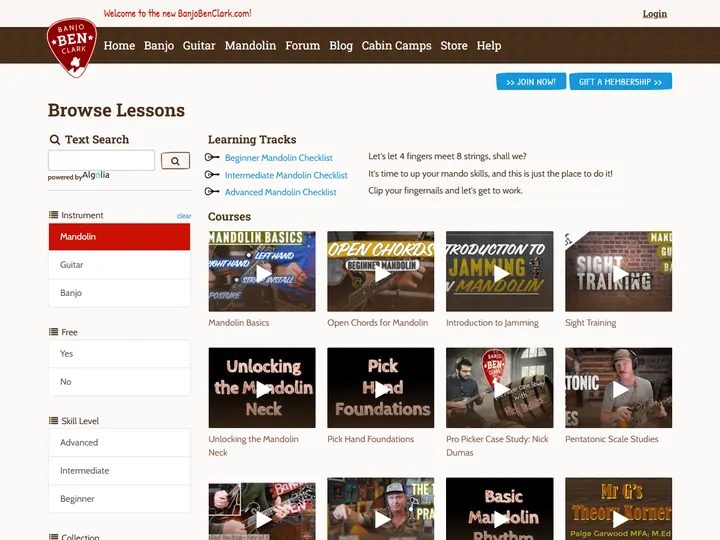
Task: Click the Login link
Action: (x=655, y=14)
